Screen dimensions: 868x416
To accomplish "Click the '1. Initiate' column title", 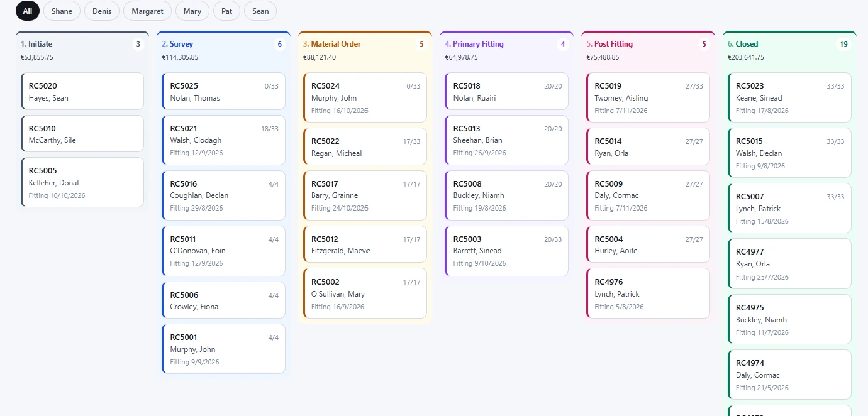I will (36, 44).
